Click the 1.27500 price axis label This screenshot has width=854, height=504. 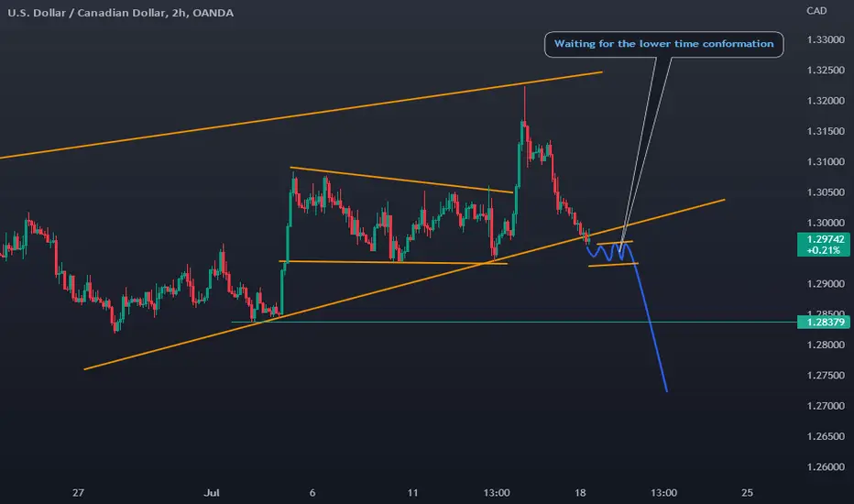pyautogui.click(x=825, y=376)
